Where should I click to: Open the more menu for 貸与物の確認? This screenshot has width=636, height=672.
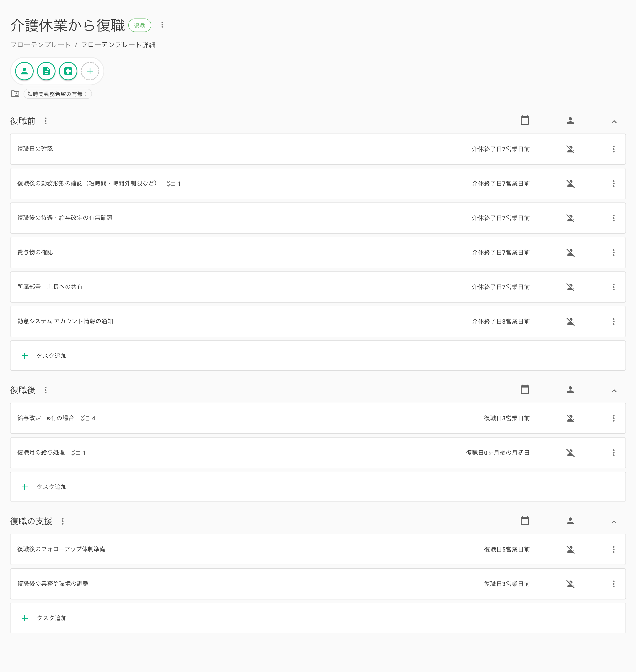tap(614, 253)
